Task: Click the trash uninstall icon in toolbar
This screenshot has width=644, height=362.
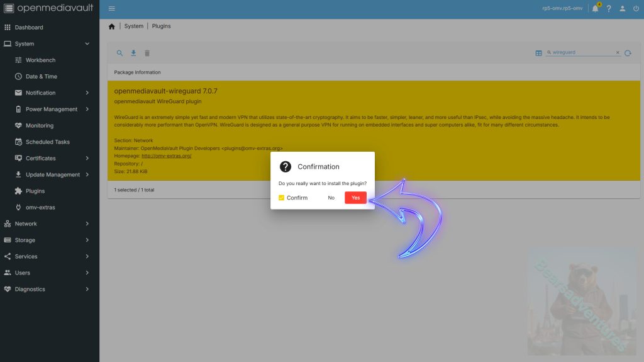Action: (x=147, y=54)
